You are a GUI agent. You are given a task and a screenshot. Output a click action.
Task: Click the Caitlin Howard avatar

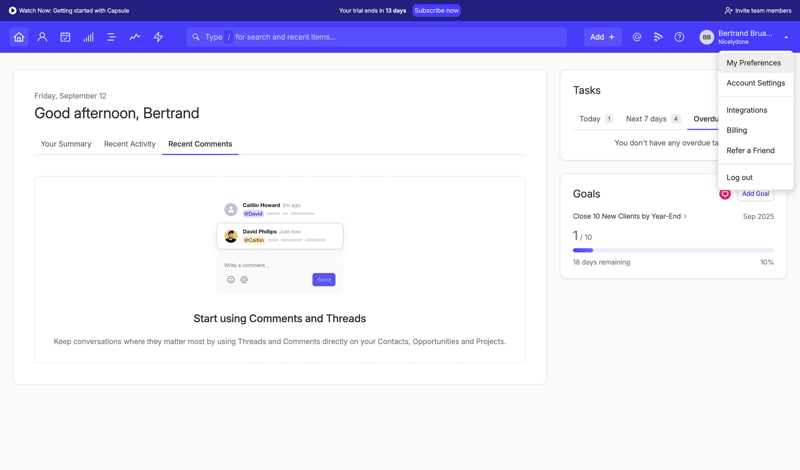tap(231, 209)
